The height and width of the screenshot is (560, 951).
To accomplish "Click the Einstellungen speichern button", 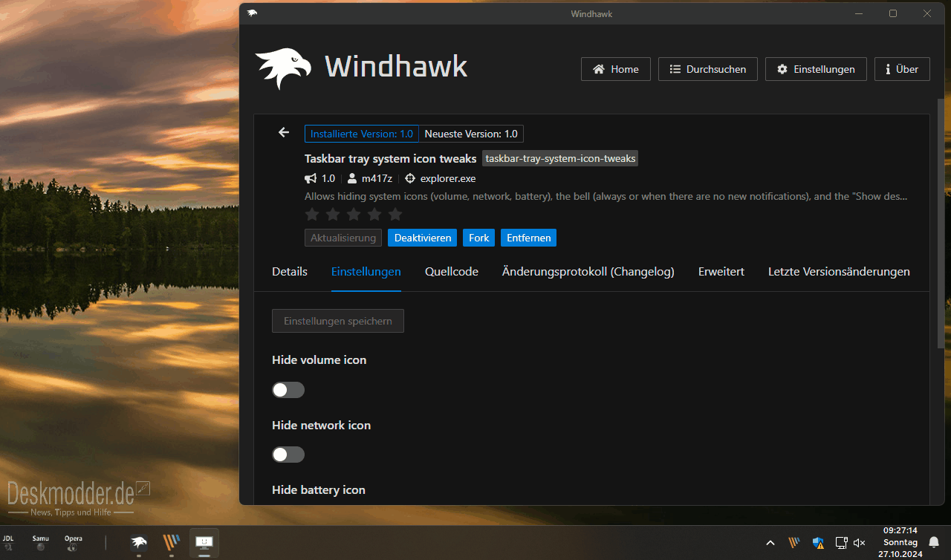I will [x=338, y=321].
